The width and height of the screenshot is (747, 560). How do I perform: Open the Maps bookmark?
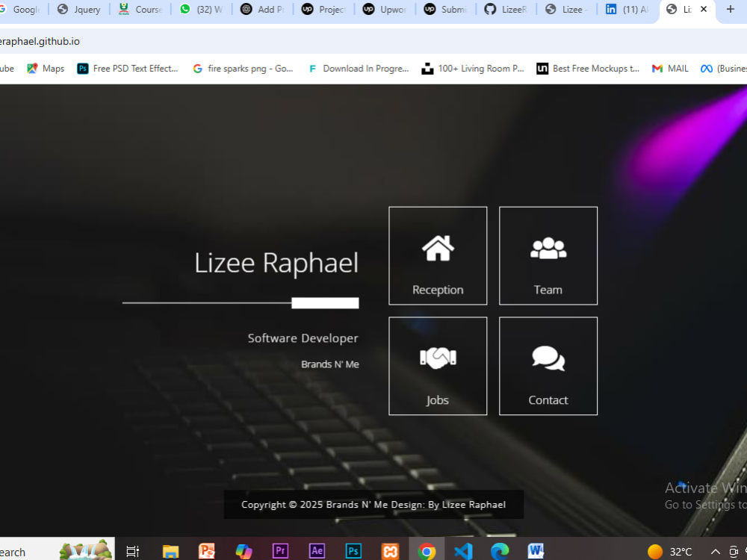coord(46,69)
